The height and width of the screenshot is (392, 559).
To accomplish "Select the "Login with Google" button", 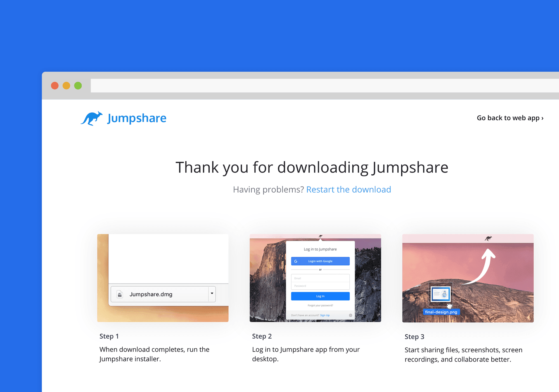I will click(x=320, y=261).
